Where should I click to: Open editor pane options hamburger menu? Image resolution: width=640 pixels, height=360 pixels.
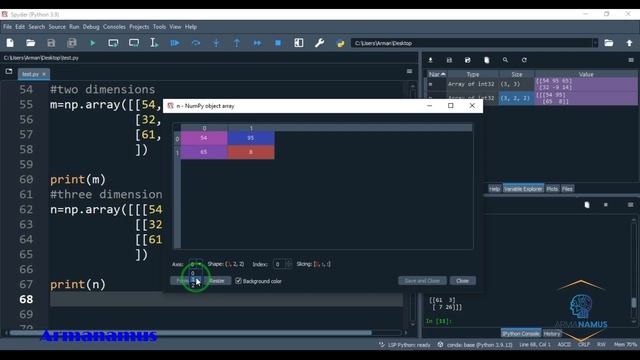(x=409, y=71)
